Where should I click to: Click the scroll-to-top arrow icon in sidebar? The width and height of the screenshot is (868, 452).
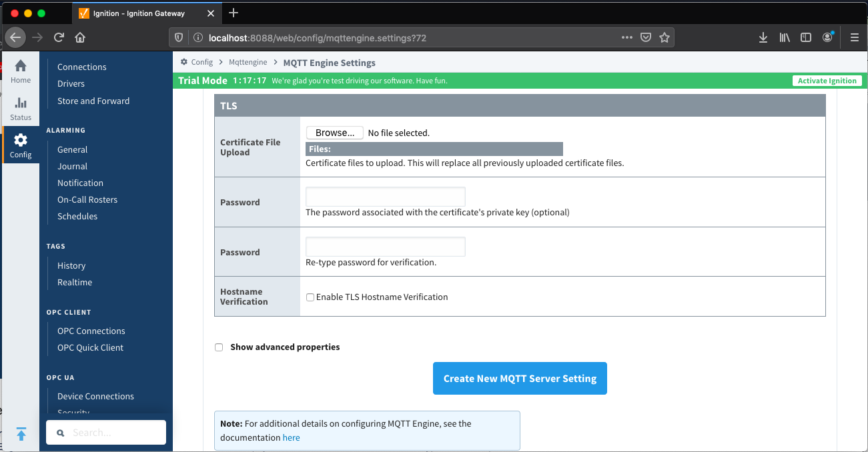pyautogui.click(x=21, y=434)
